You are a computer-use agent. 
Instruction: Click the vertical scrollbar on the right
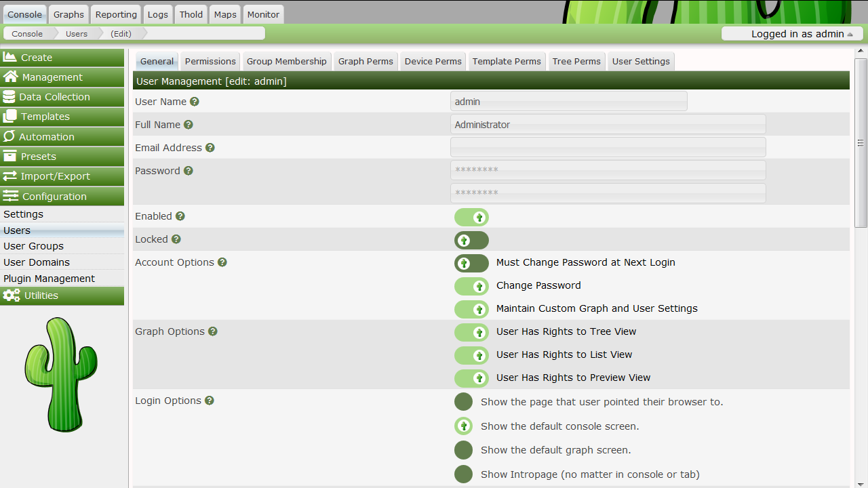(x=861, y=142)
